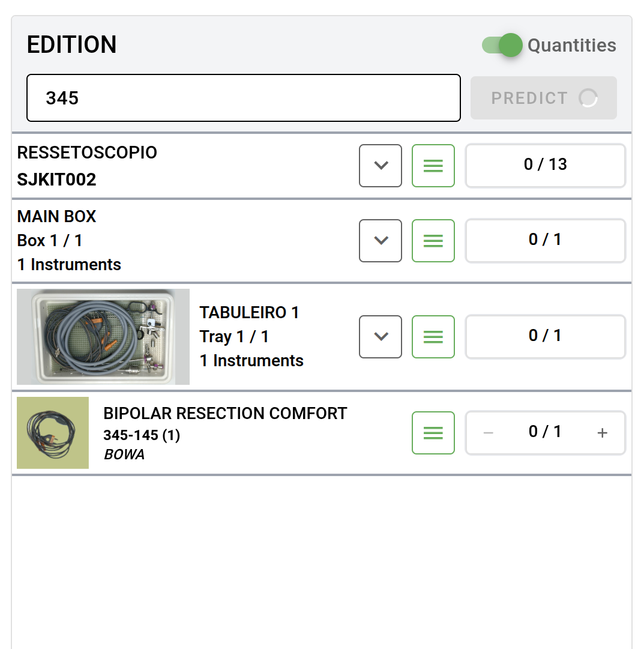Expand the MAIN BOX chevron
This screenshot has width=644, height=649.
381,241
